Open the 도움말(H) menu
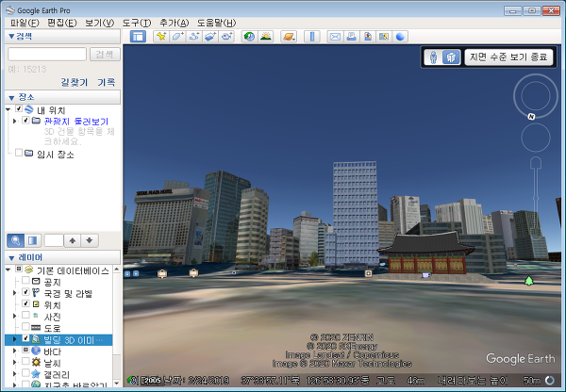The image size is (566, 392). (x=216, y=23)
